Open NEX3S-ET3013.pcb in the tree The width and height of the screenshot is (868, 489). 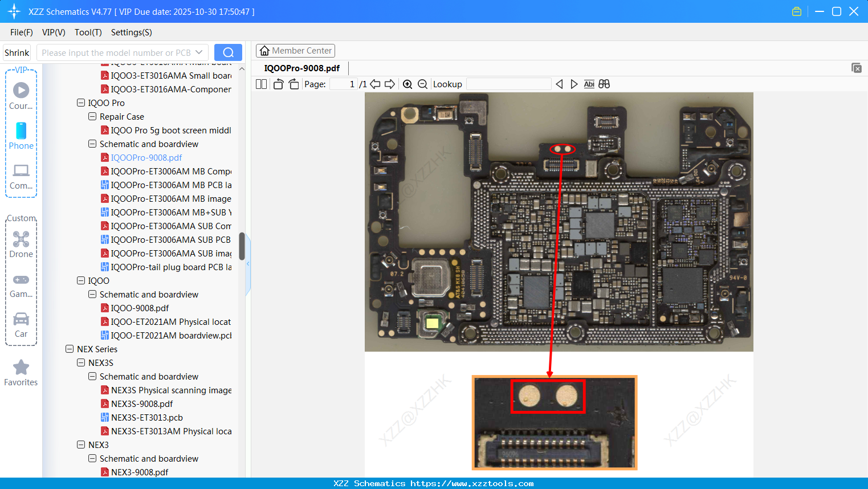(x=146, y=418)
